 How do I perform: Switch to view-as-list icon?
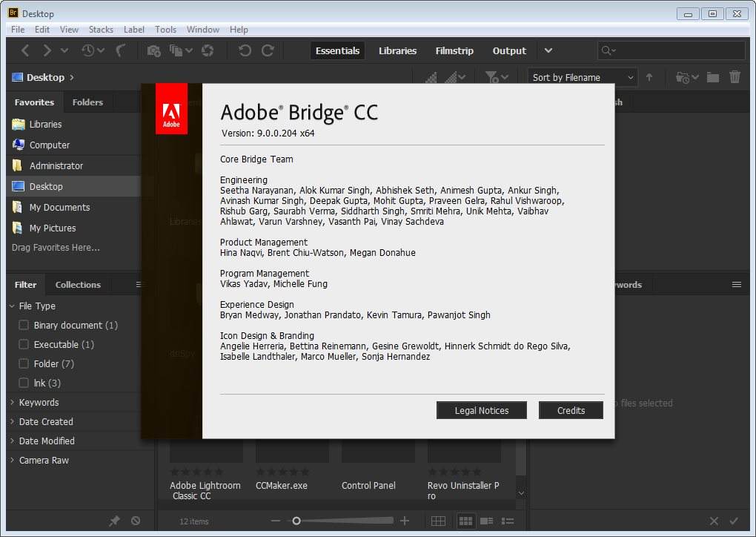click(508, 521)
